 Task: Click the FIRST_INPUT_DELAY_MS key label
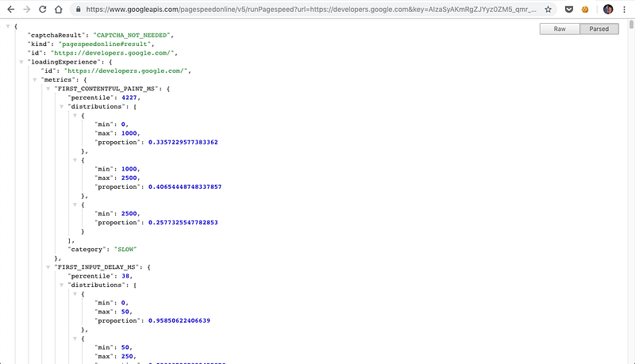98,267
